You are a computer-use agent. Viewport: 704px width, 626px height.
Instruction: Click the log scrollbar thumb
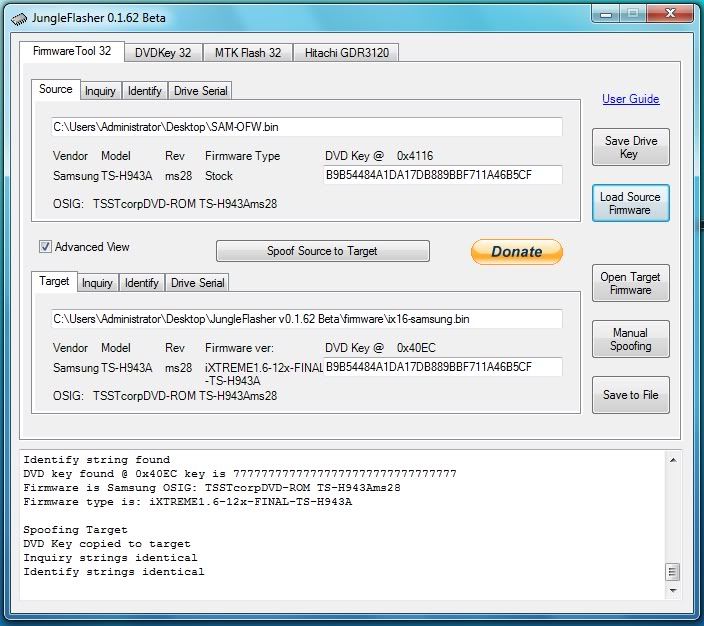pos(672,572)
